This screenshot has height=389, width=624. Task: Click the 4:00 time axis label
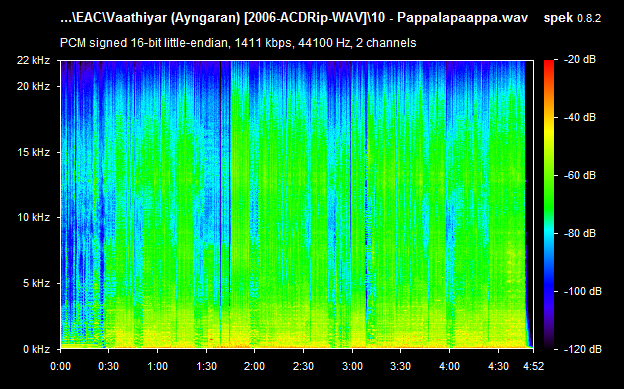click(449, 366)
